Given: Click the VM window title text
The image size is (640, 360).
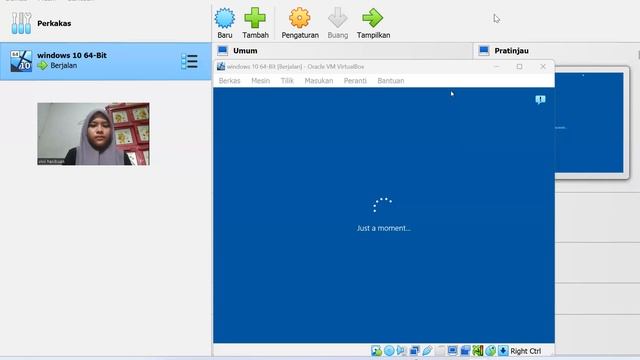Looking at the screenshot, I should pyautogui.click(x=296, y=67).
